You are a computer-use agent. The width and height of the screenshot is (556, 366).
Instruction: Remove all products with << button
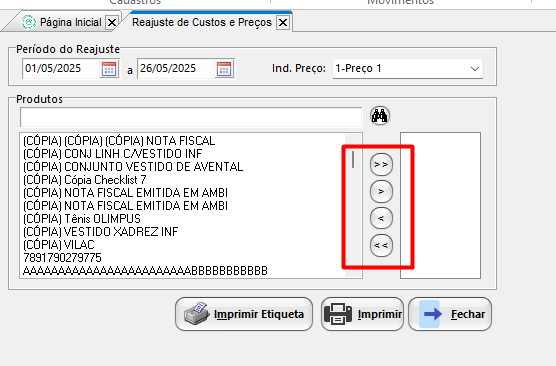(x=381, y=245)
